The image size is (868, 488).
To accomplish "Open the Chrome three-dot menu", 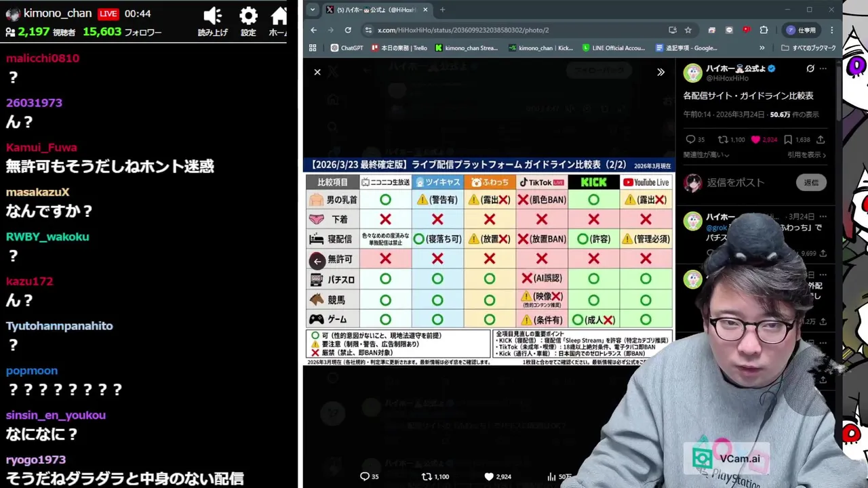I will click(x=832, y=30).
